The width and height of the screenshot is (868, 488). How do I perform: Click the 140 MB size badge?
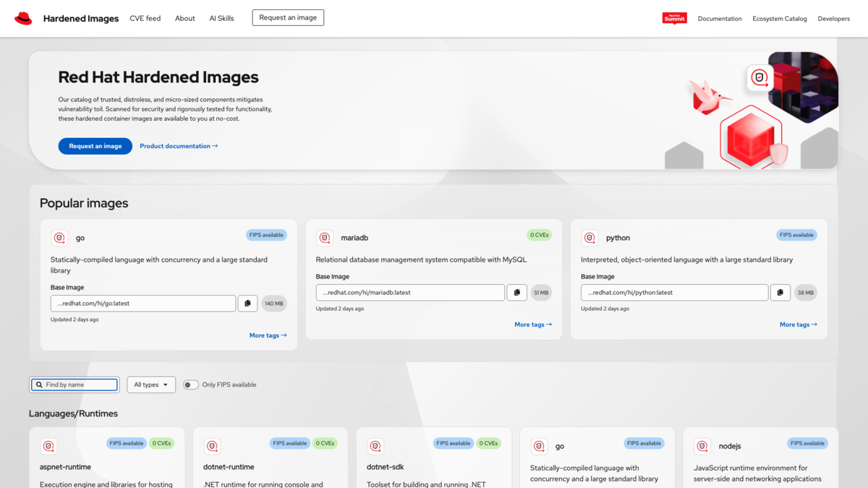274,304
